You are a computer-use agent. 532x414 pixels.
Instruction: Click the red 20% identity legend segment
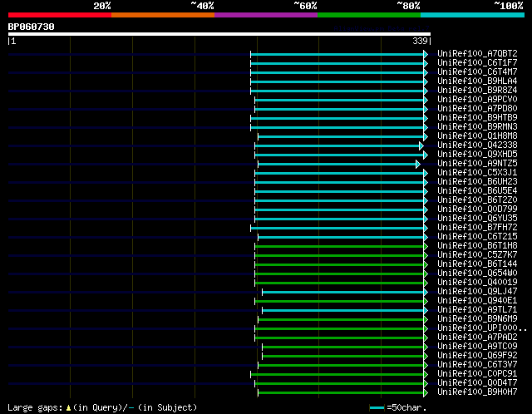[x=59, y=14]
